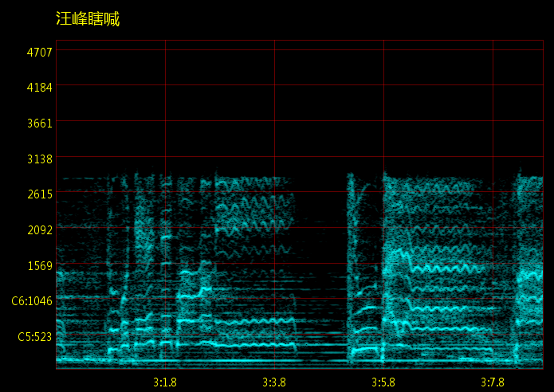Click gridline crossing of 3:5.8 and 4707 Hz

point(383,50)
